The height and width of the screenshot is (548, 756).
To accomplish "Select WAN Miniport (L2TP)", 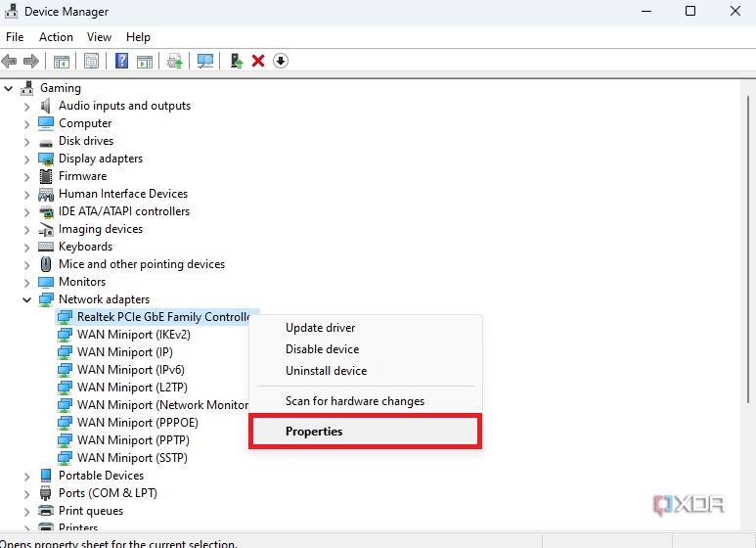I will [132, 388].
